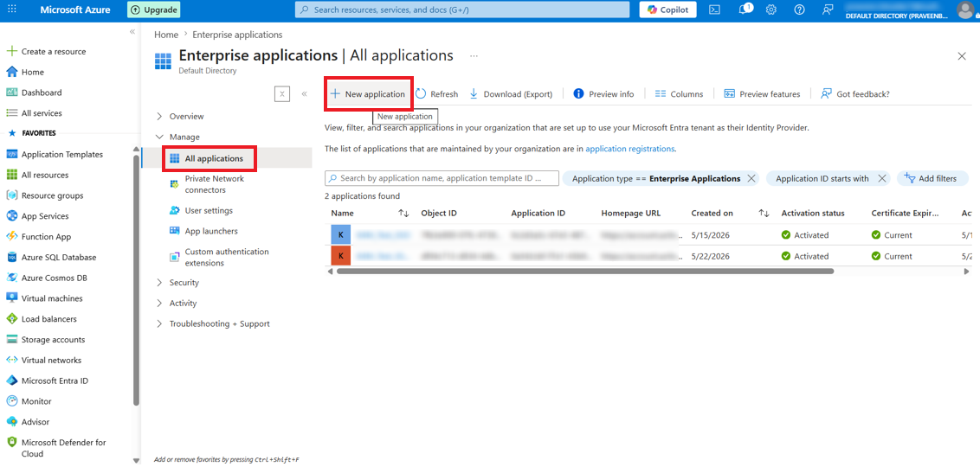980x467 pixels.
Task: Refresh the applications list
Action: [437, 94]
